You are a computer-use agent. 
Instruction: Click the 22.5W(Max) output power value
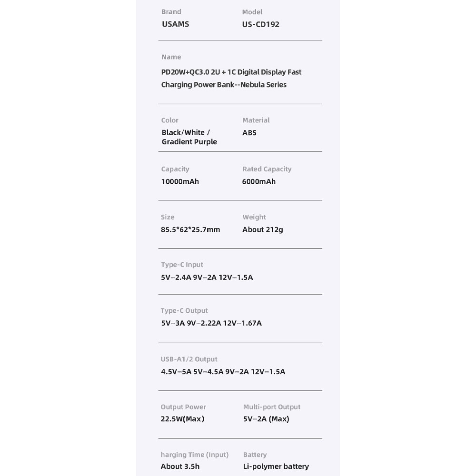pos(182,419)
